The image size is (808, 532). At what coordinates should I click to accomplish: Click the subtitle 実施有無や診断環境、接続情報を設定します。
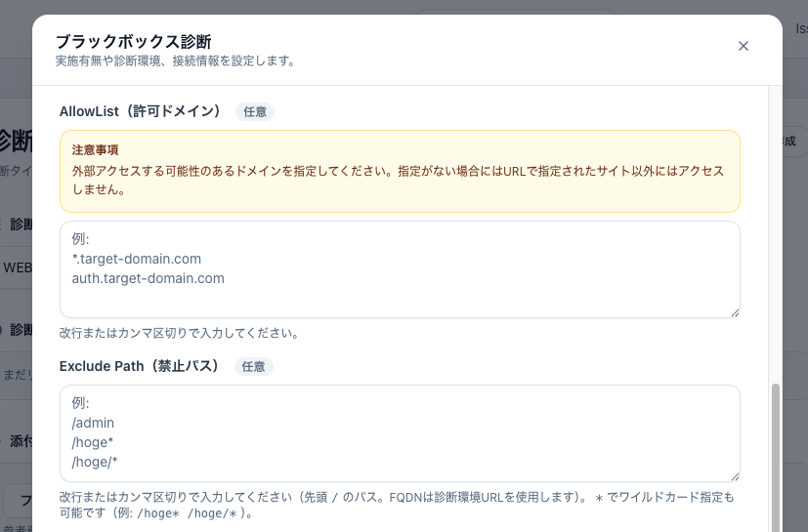coord(176,61)
